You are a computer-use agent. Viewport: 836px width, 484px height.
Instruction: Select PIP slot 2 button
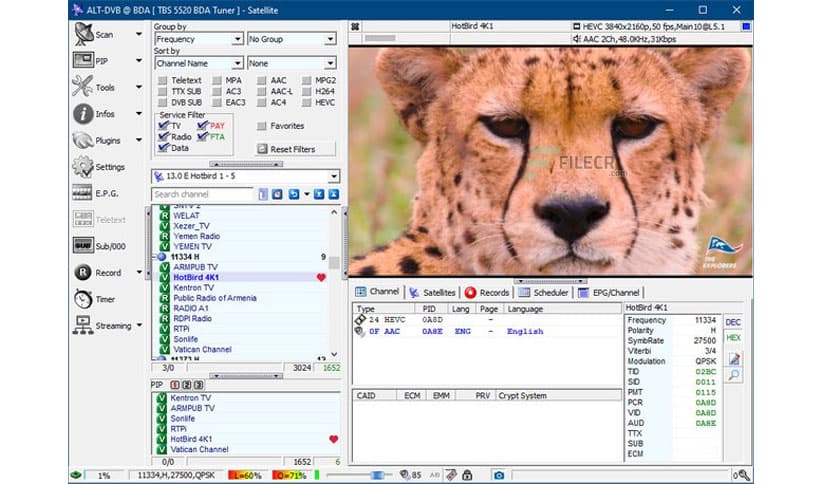(187, 384)
